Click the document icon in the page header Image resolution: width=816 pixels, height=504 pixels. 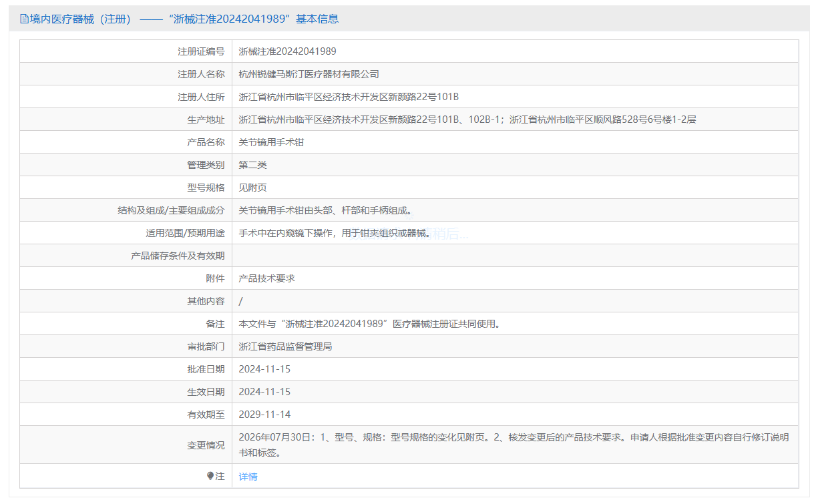coord(24,19)
